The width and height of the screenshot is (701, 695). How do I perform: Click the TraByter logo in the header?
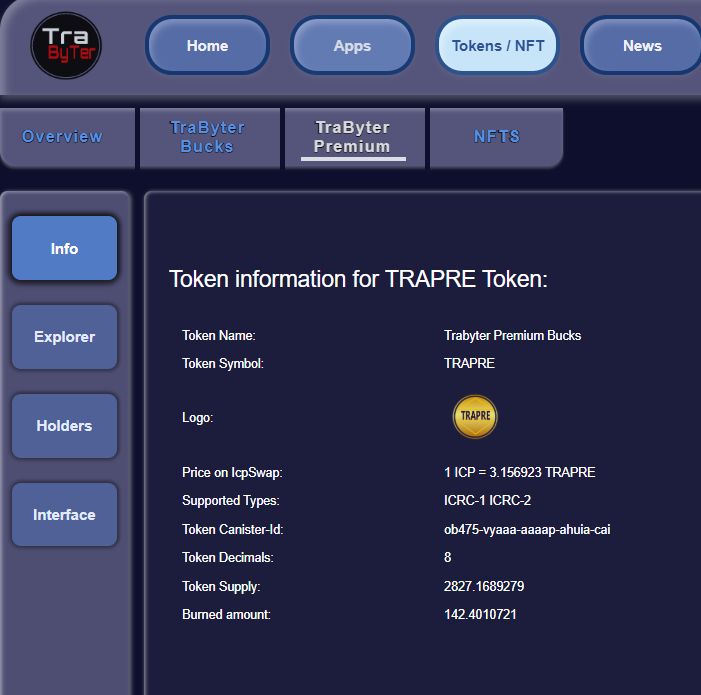coord(66,46)
